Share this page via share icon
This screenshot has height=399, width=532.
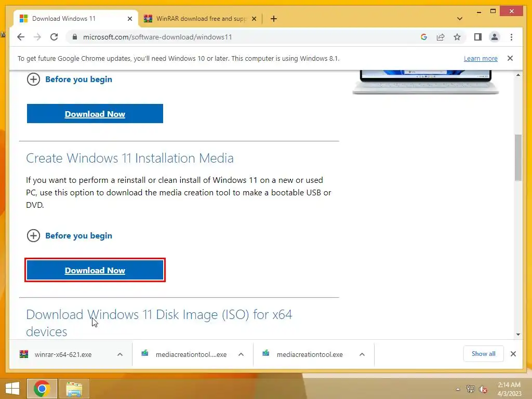(441, 37)
